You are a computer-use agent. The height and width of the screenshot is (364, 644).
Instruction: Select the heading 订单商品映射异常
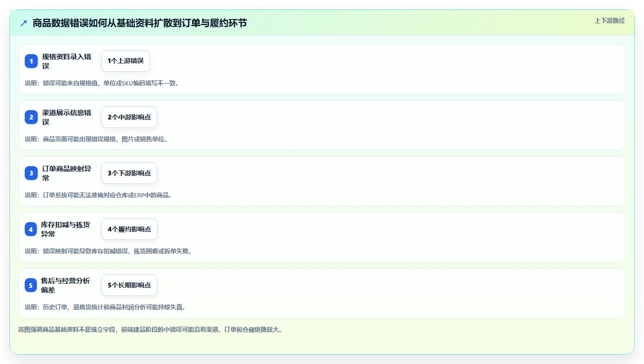click(67, 173)
